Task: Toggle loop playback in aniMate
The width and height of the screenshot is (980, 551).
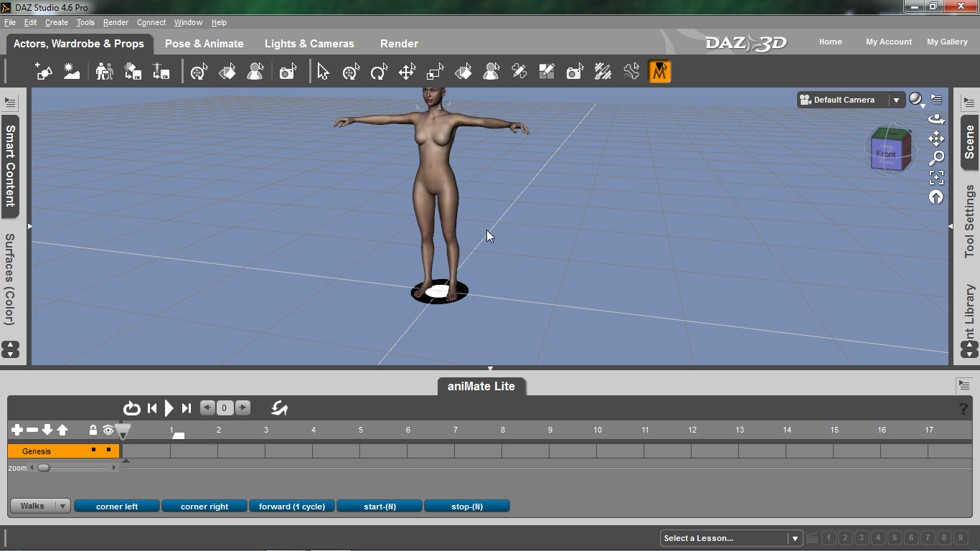Action: tap(131, 408)
